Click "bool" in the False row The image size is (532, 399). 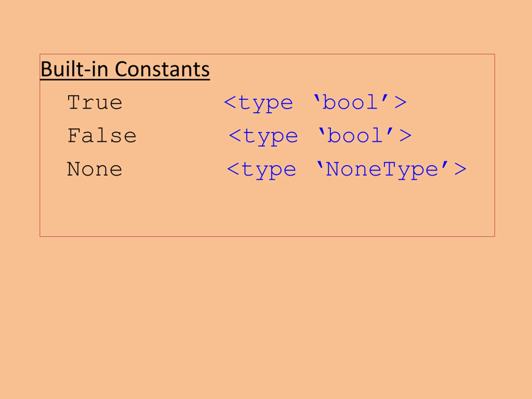click(355, 135)
